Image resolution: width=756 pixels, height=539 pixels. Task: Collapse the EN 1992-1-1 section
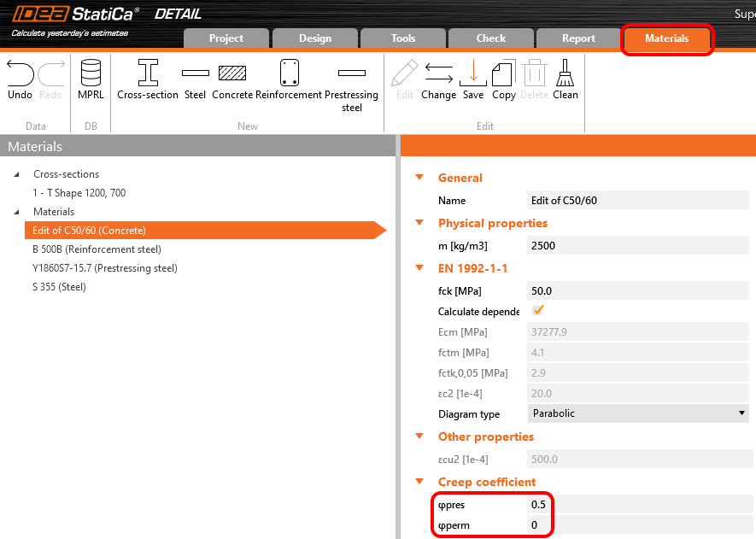click(x=419, y=269)
